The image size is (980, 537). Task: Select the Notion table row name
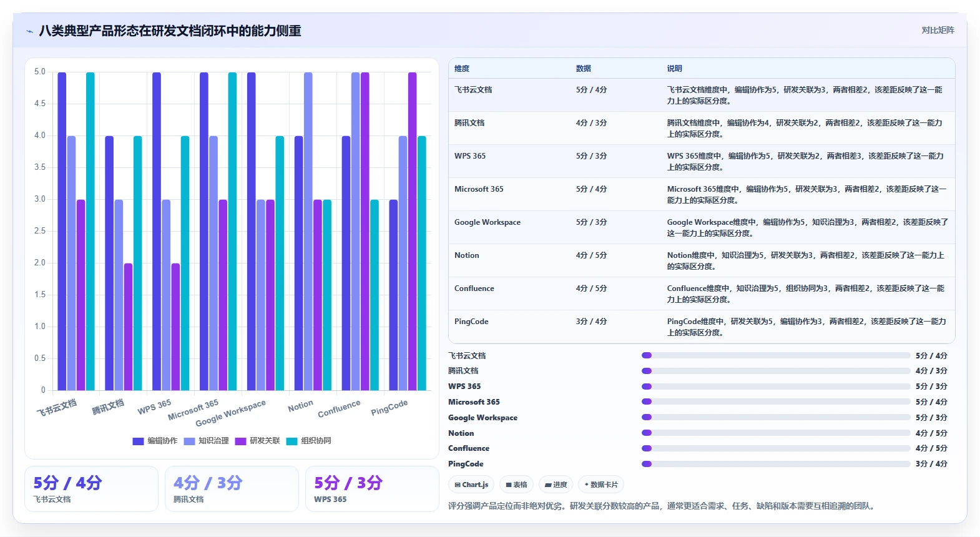(467, 255)
